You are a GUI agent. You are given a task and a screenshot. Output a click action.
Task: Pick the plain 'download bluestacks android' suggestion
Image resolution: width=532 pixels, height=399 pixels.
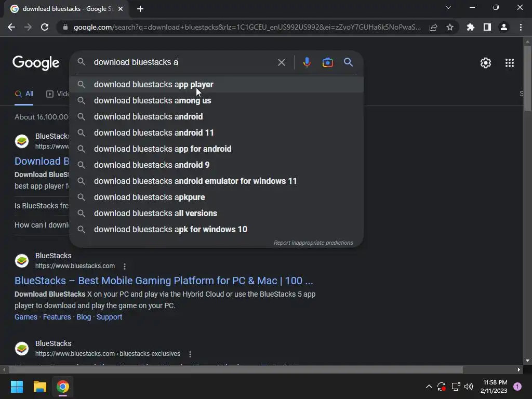coord(217,117)
